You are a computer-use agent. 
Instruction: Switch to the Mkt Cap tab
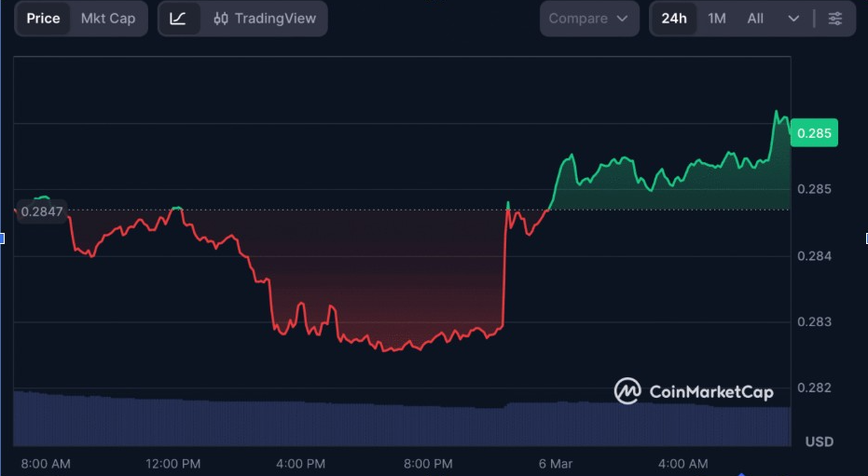point(108,19)
